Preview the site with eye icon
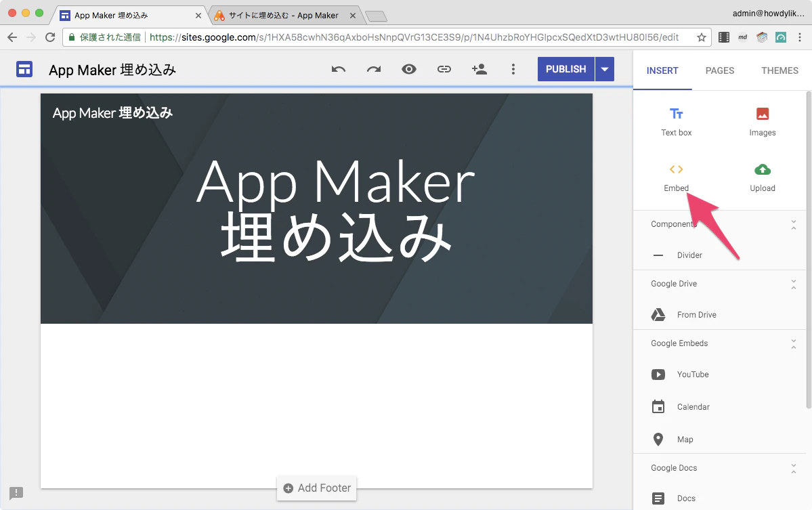812x510 pixels. 409,69
